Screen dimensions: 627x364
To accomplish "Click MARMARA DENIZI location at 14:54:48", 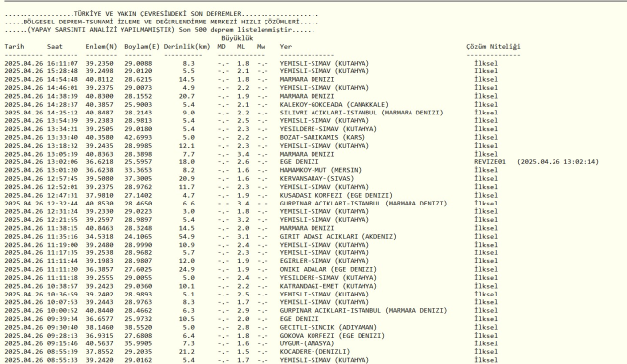I will pos(307,79).
